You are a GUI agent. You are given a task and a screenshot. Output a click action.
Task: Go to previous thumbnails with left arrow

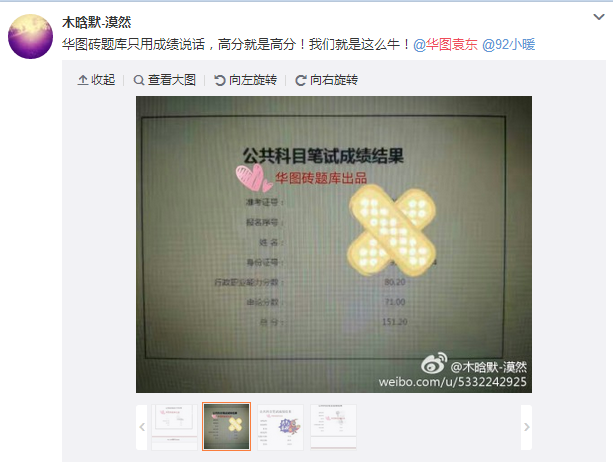pos(142,427)
